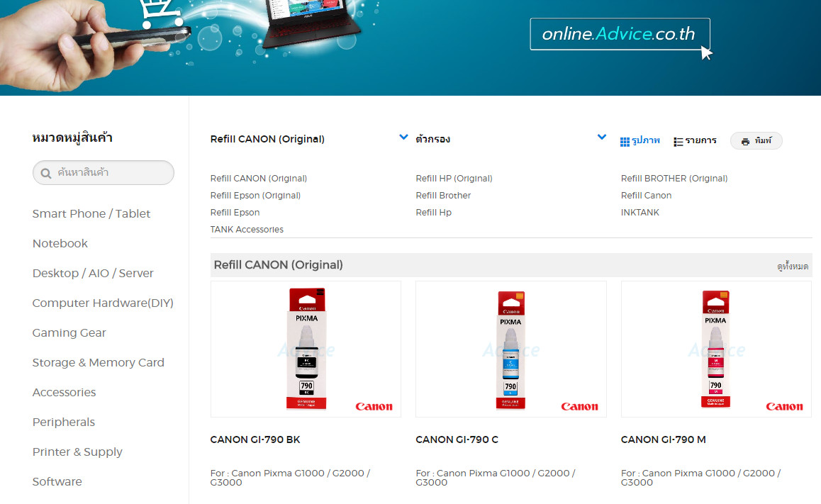Open the online.Advice.co.th banner link
The width and height of the screenshot is (821, 504).
620,34
